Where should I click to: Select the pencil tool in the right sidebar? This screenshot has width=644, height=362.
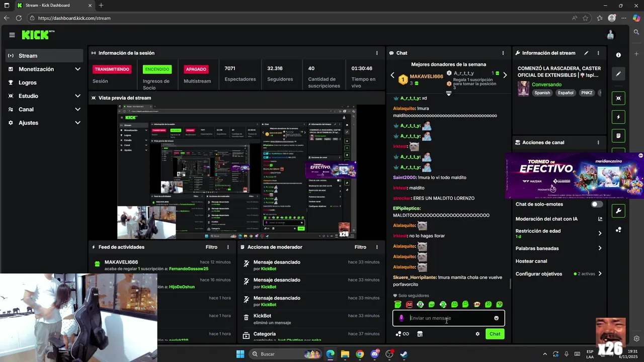(x=618, y=73)
